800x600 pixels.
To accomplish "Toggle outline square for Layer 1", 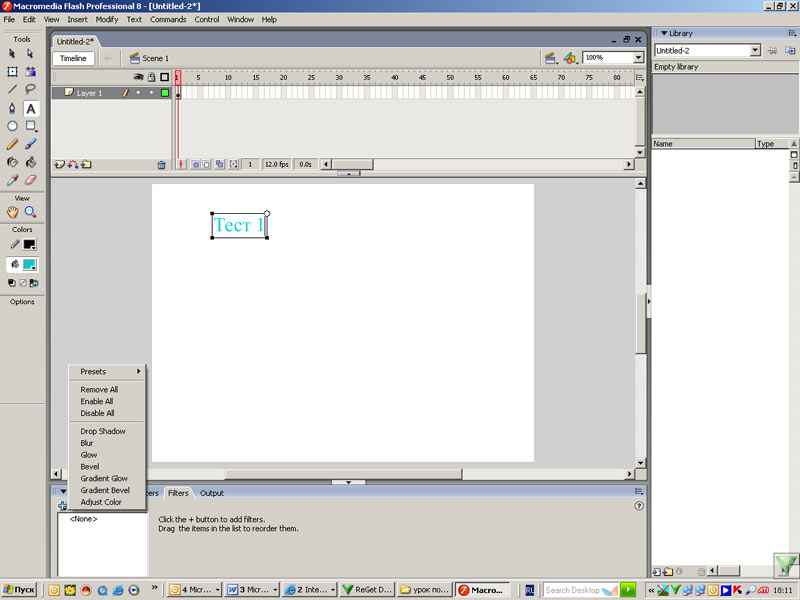I will tap(164, 93).
